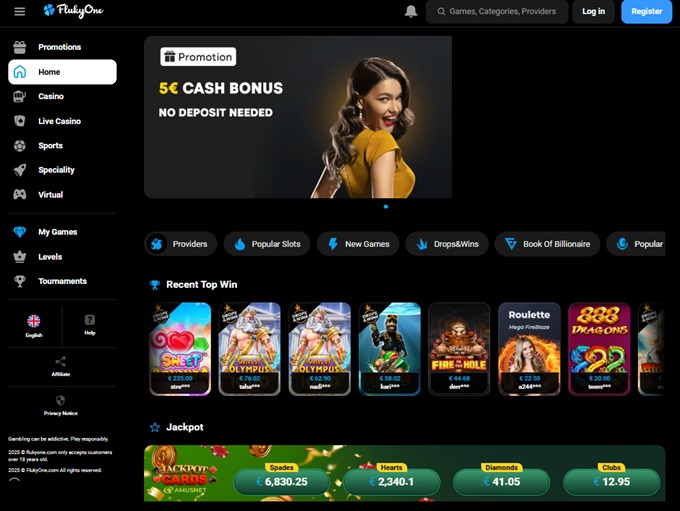The image size is (680, 511).
Task: Open the Help question mark icon
Action: pos(90,320)
